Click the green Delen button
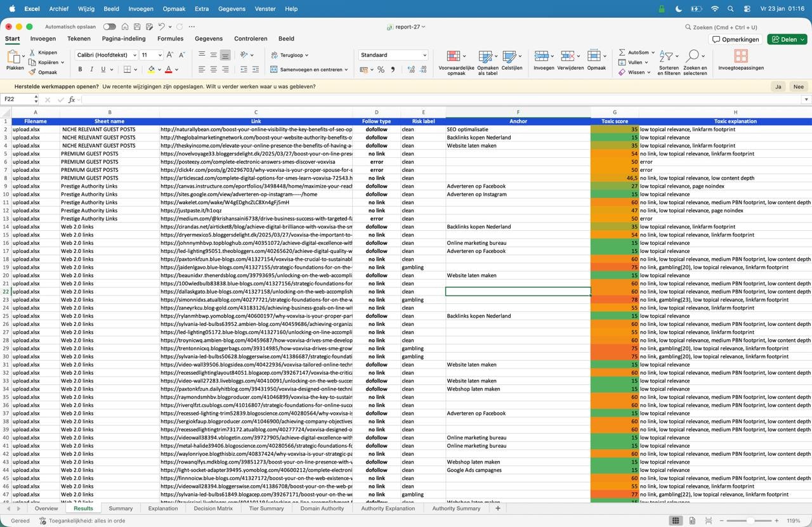The height and width of the screenshot is (527, 812). click(x=787, y=39)
